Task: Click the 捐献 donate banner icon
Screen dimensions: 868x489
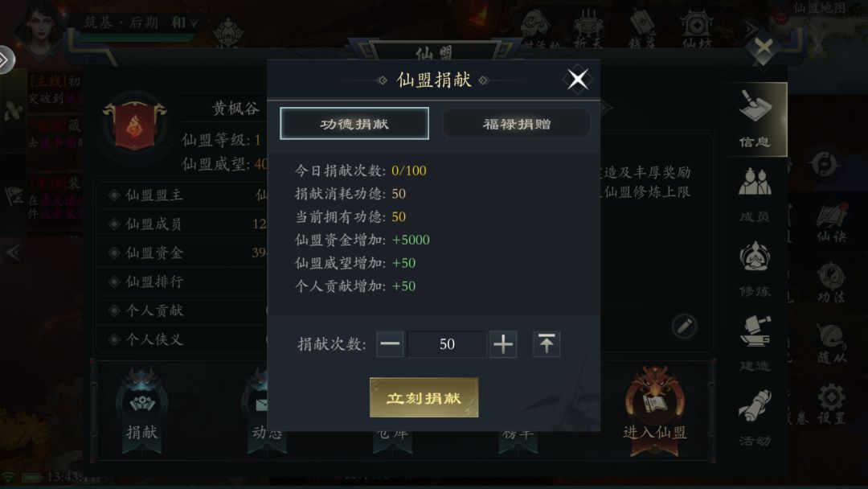Action: (x=141, y=410)
